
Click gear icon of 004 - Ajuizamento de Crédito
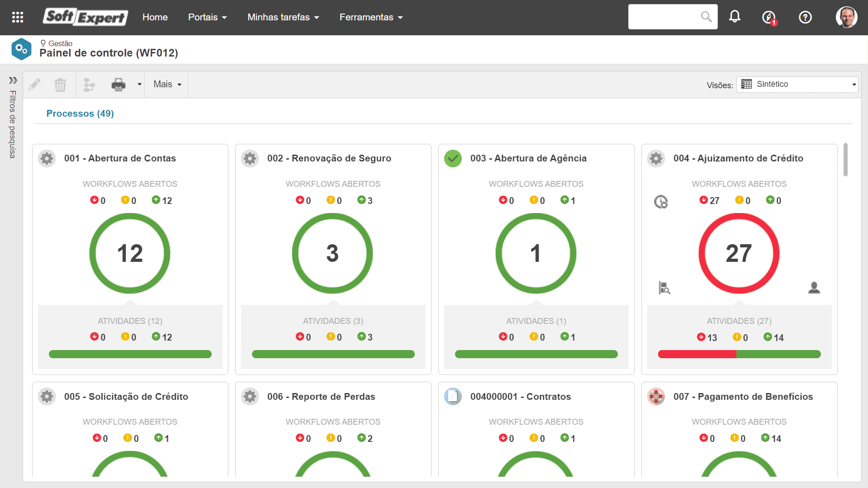tap(656, 158)
